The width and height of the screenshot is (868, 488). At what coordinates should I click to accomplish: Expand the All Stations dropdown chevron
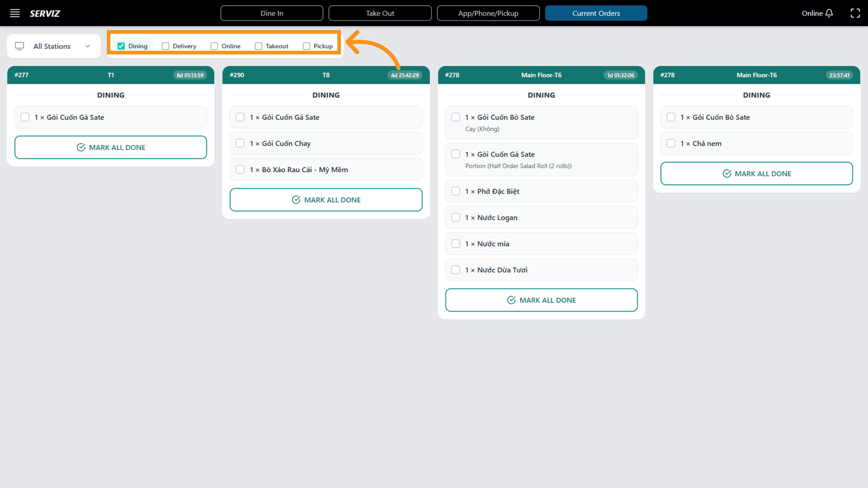pyautogui.click(x=88, y=46)
